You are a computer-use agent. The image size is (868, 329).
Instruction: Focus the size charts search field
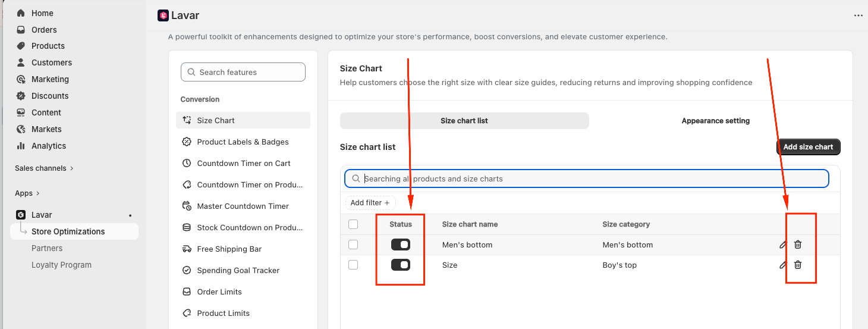tap(587, 178)
